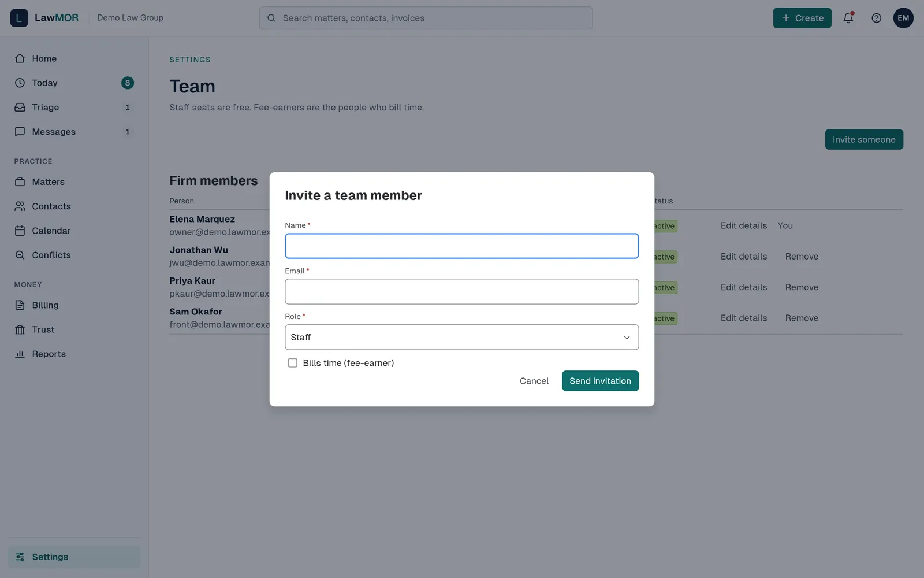
Task: Click the Create button
Action: click(x=802, y=18)
